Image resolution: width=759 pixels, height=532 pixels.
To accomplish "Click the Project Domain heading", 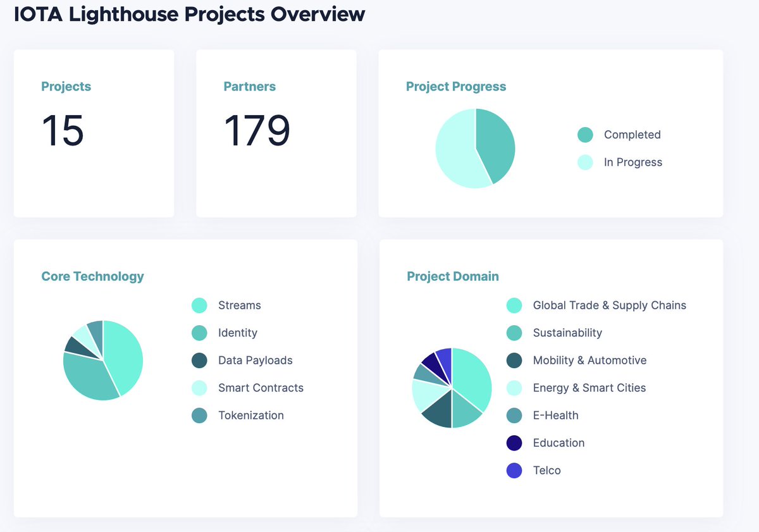I will 453,276.
